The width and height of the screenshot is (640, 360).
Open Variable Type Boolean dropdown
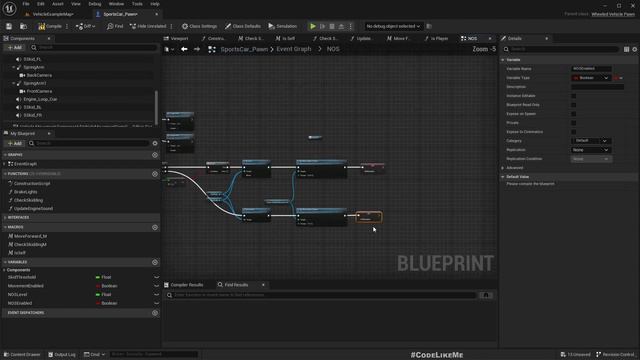(x=591, y=78)
